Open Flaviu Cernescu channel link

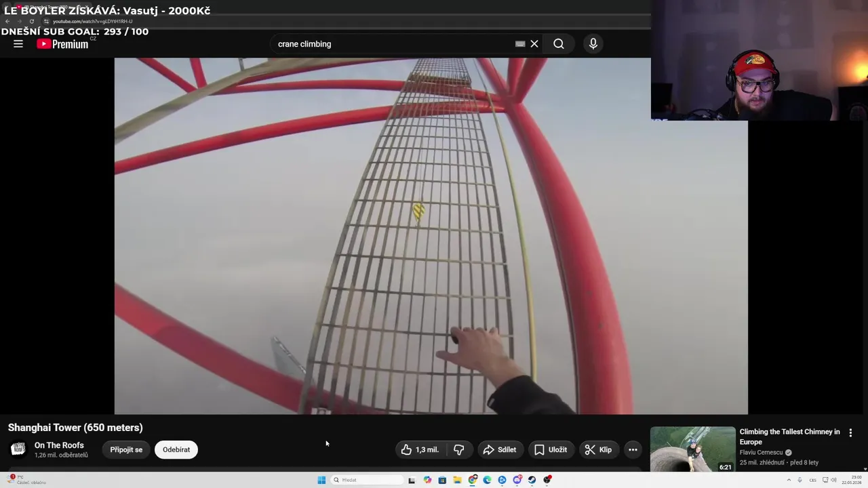point(761,452)
